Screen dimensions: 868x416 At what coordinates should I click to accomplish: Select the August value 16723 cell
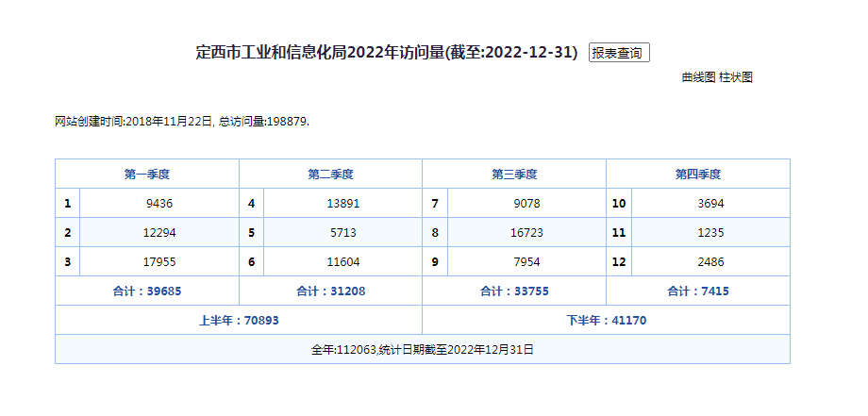(526, 232)
